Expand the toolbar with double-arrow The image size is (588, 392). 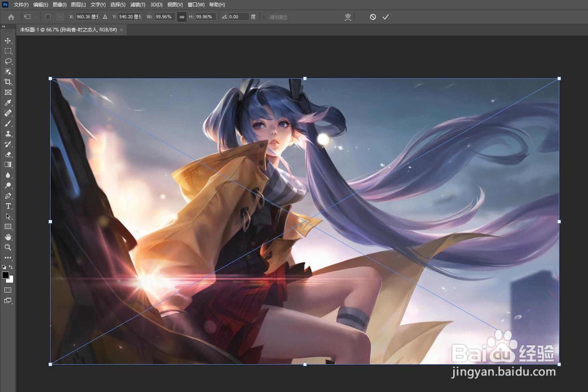[x=4, y=26]
